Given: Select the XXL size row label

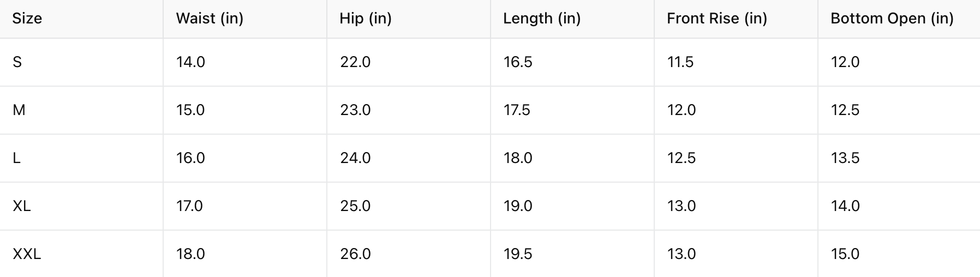Looking at the screenshot, I should click(x=27, y=254).
